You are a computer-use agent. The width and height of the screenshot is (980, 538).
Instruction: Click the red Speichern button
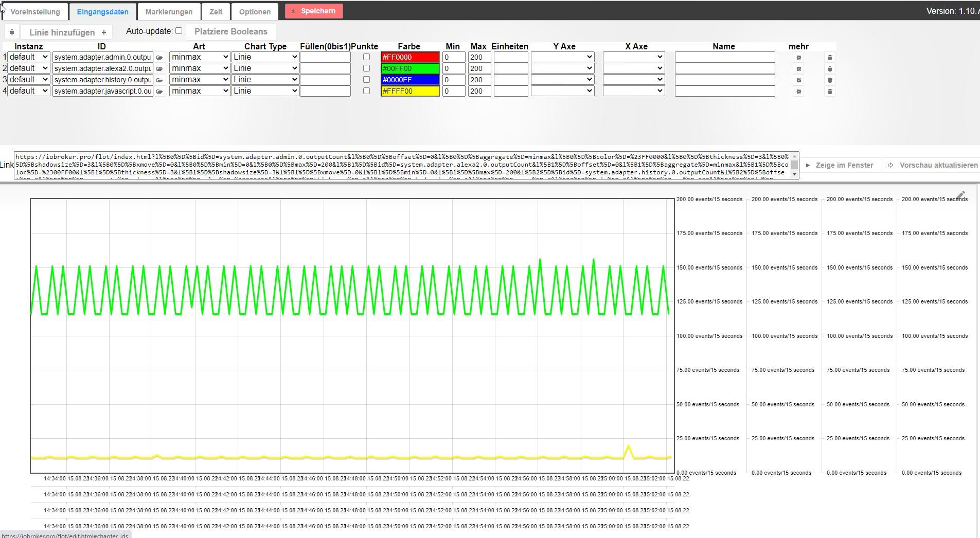point(314,11)
